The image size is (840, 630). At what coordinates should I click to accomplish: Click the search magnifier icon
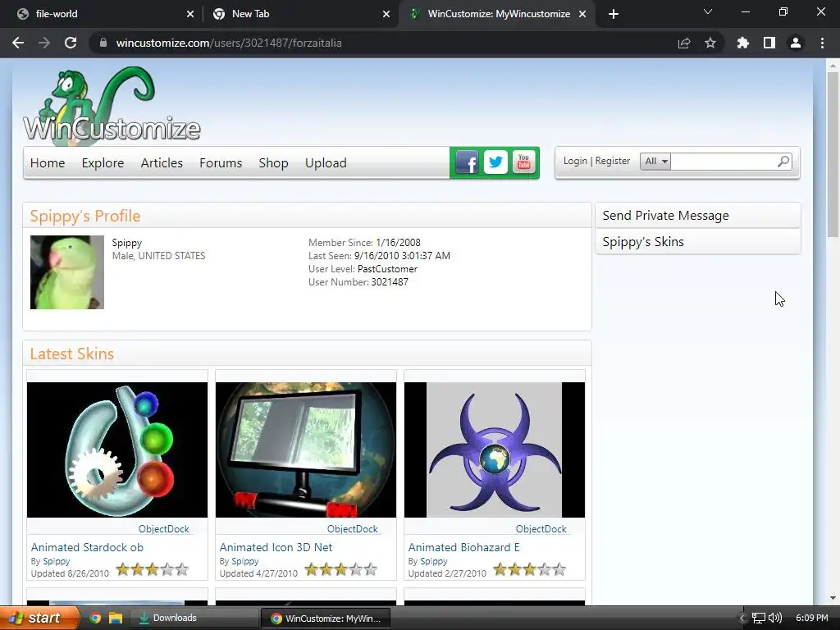tap(783, 162)
